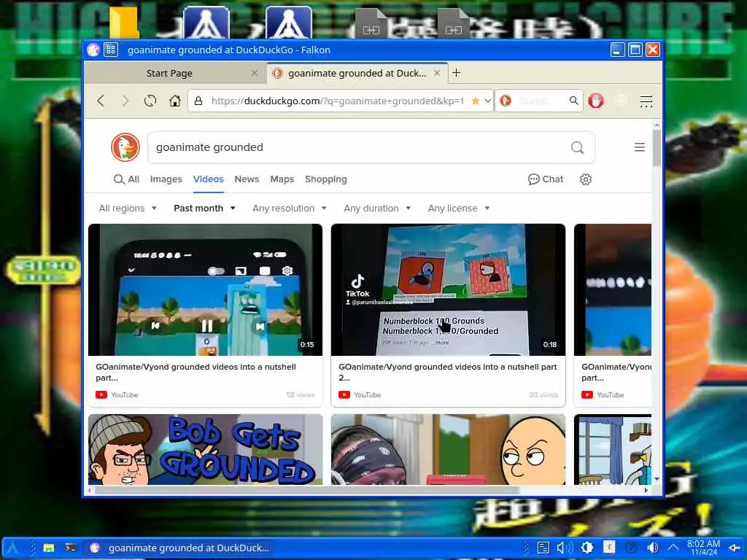Click YouTube source under the part 2 video
This screenshot has height=560, width=747.
tap(360, 394)
